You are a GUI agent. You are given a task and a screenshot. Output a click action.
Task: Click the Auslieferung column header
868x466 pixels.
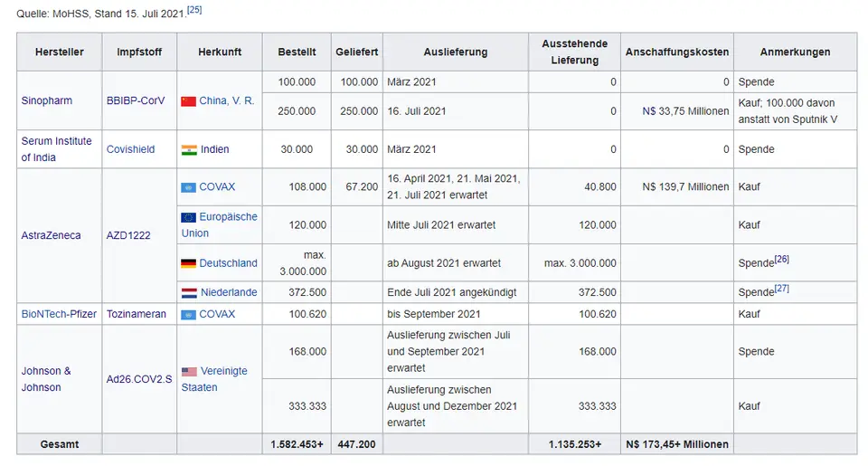coord(456,52)
